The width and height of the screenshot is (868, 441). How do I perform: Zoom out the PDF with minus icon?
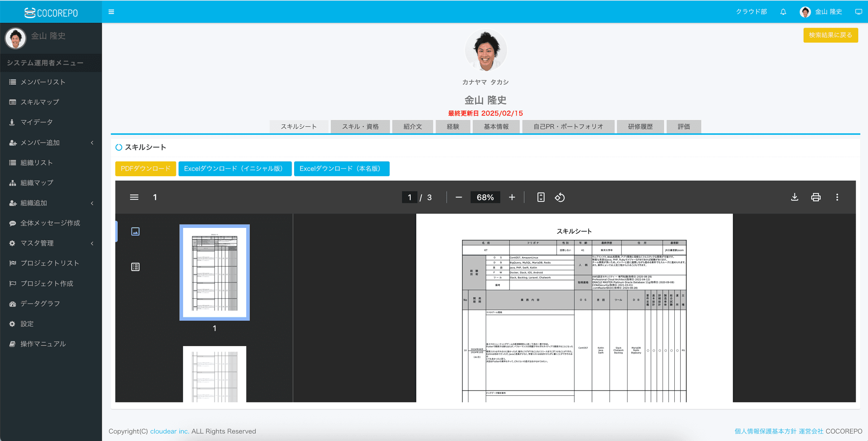[x=459, y=197]
